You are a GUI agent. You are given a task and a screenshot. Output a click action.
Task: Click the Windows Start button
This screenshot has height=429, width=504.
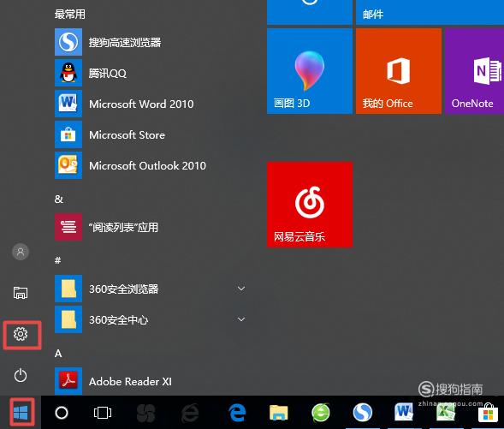pos(21,412)
